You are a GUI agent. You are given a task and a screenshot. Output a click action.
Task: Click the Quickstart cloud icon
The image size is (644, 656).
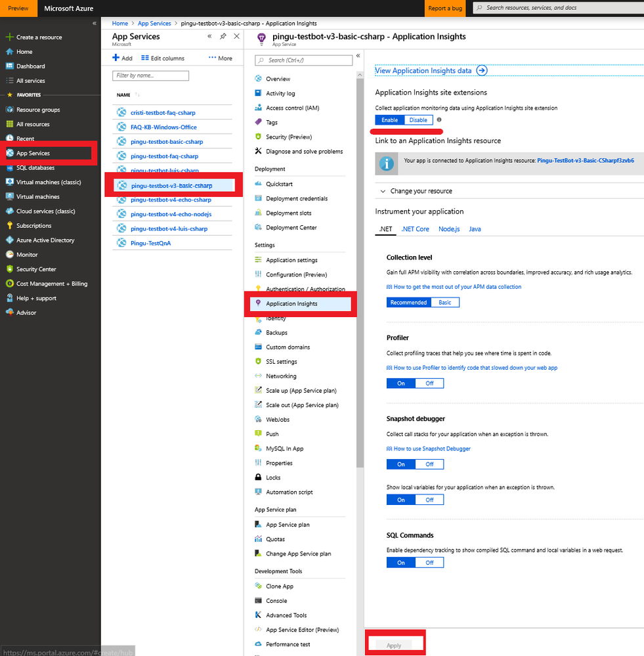tap(258, 184)
